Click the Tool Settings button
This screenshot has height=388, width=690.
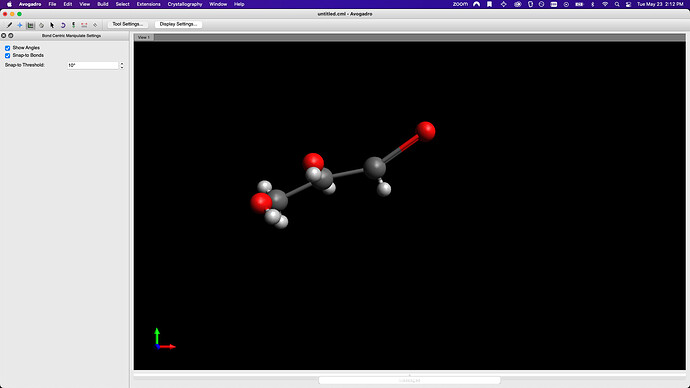127,24
